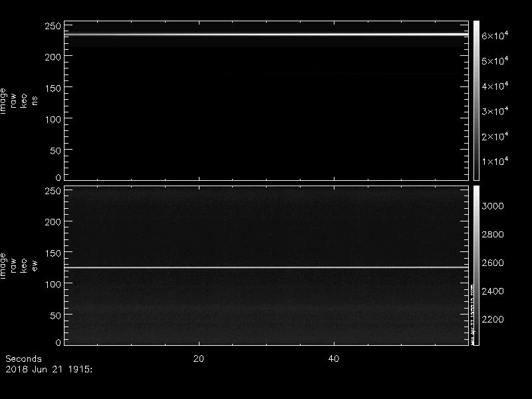The image size is (532, 399).
Task: Click the '6×10⁴' colorbar label
Action: (495, 35)
